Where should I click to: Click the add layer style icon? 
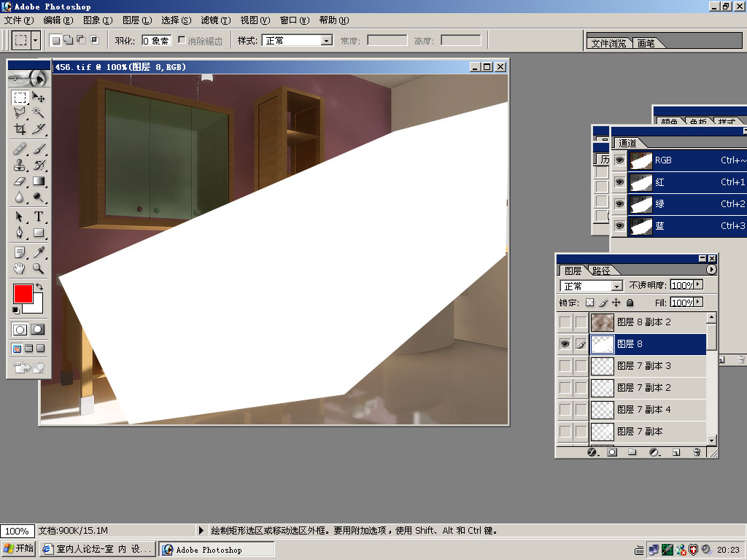[592, 452]
